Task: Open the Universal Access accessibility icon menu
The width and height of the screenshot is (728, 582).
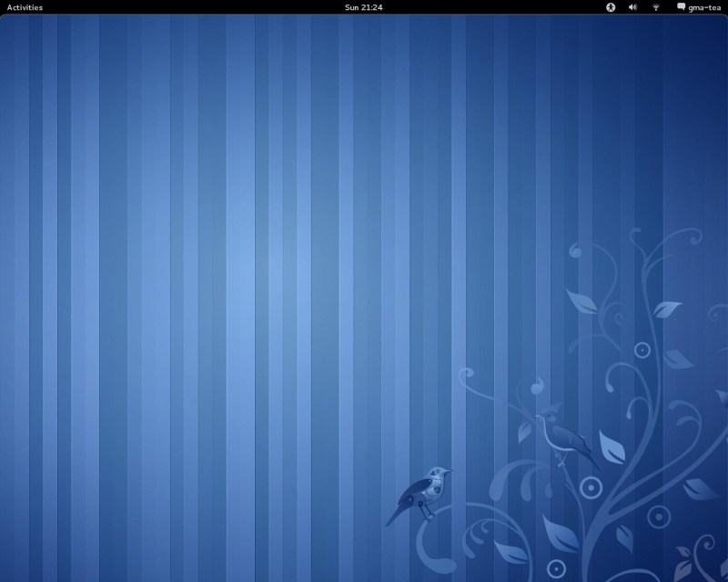Action: pyautogui.click(x=611, y=7)
